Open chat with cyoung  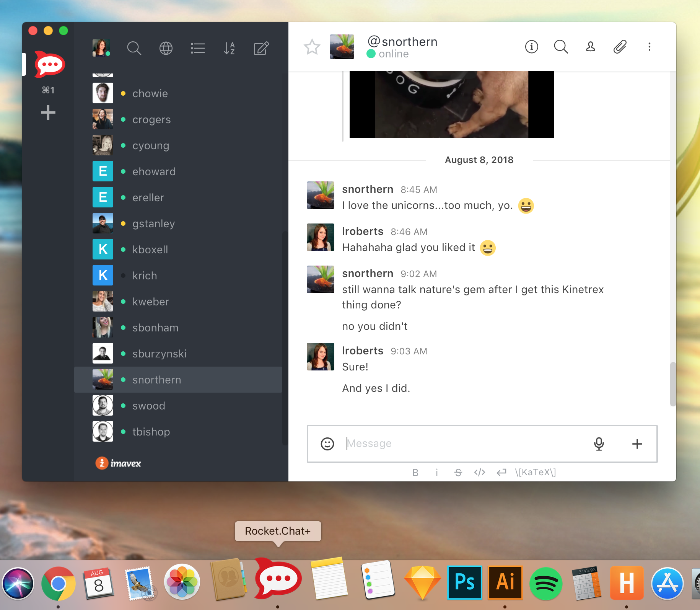(x=178, y=145)
